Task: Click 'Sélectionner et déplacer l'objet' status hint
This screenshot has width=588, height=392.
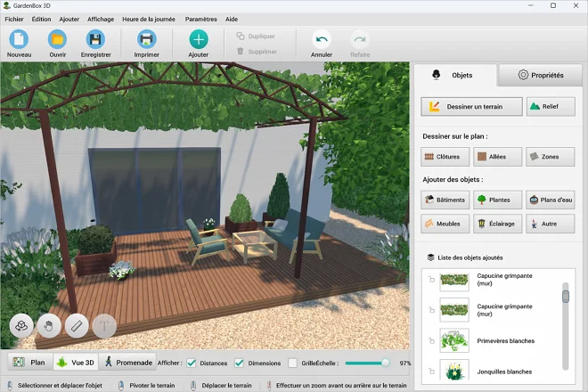Action: click(60, 385)
